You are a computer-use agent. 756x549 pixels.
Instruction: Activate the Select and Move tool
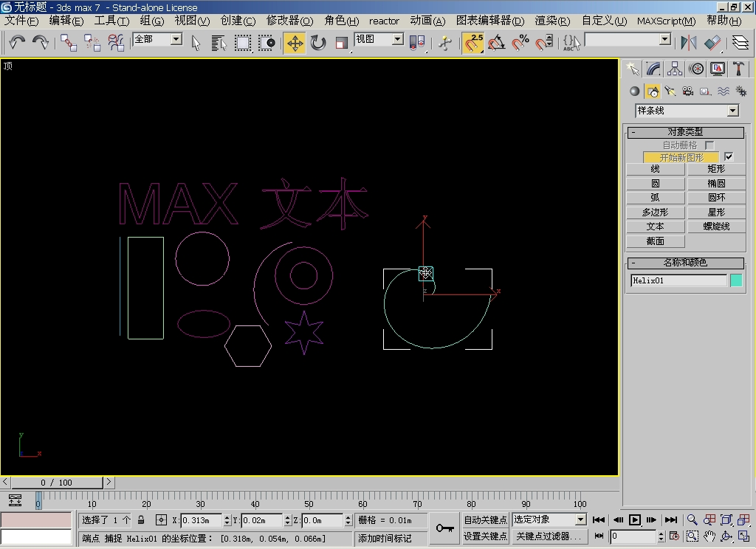click(x=295, y=42)
